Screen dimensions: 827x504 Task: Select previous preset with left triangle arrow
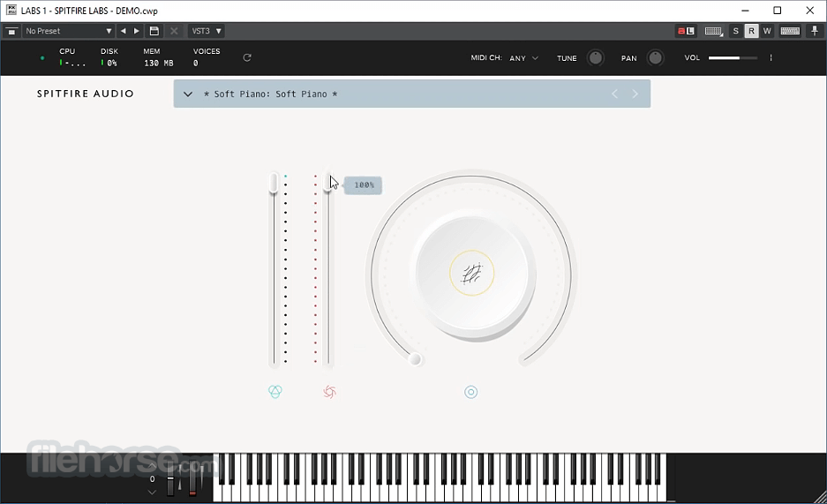pos(123,31)
